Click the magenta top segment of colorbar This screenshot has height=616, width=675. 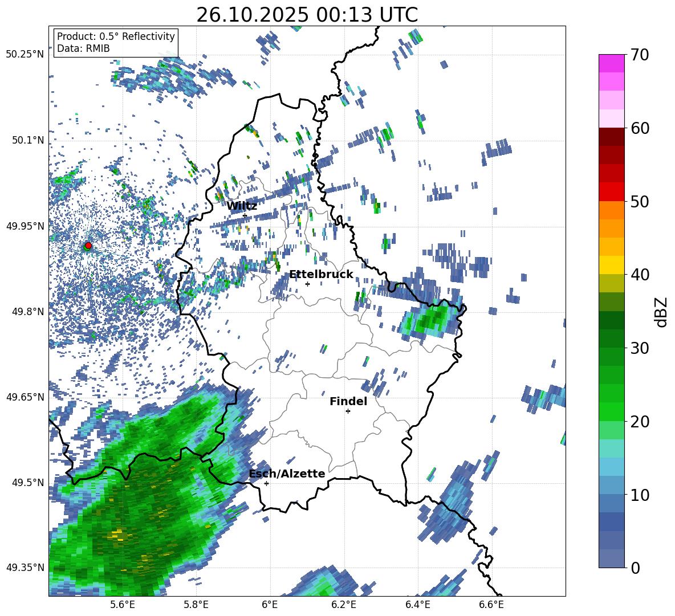[612, 63]
